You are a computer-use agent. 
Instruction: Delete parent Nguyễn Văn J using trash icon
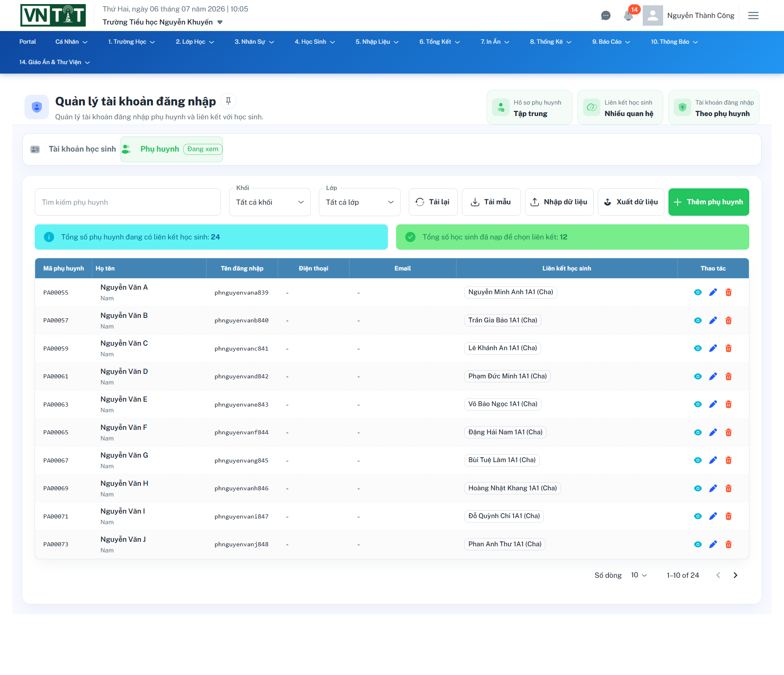click(x=728, y=544)
